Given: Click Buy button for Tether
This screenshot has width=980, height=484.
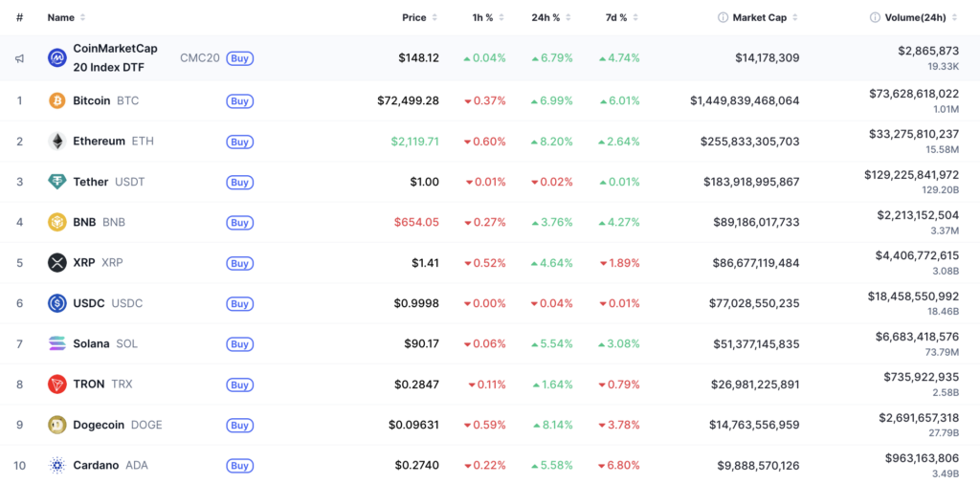Looking at the screenshot, I should (240, 182).
